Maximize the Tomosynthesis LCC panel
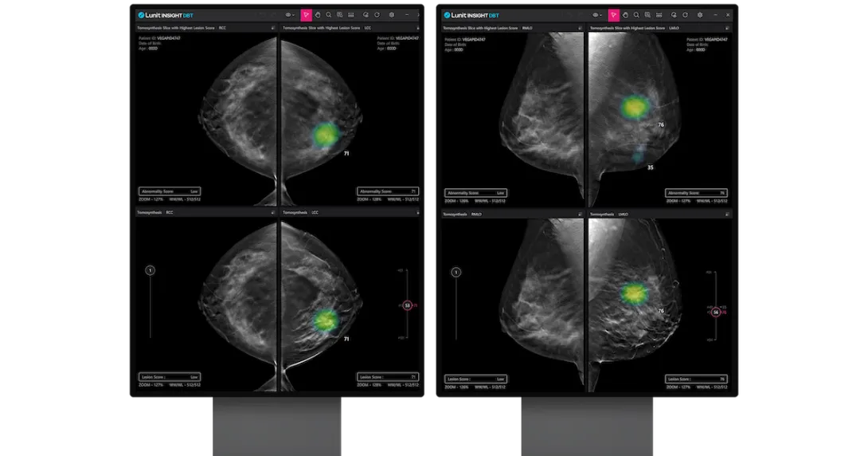Viewport: 868px width, 456px height. point(419,213)
